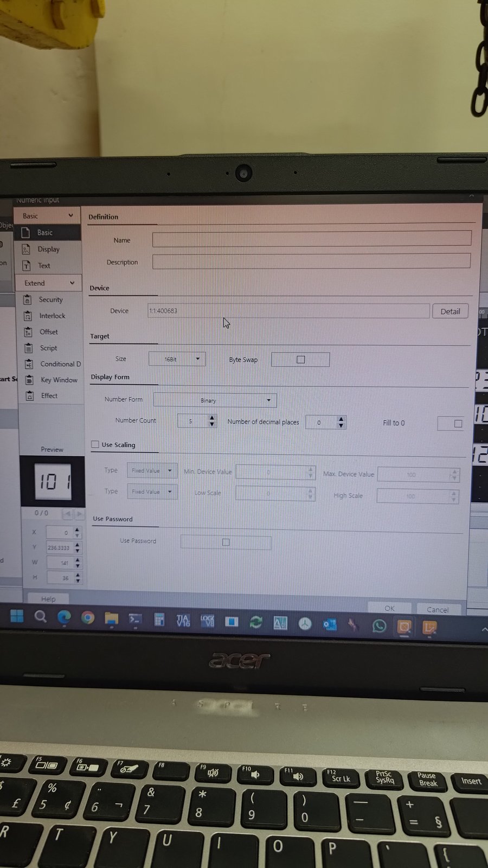Click the Y value field 236.3333
488x868 pixels.
click(60, 547)
